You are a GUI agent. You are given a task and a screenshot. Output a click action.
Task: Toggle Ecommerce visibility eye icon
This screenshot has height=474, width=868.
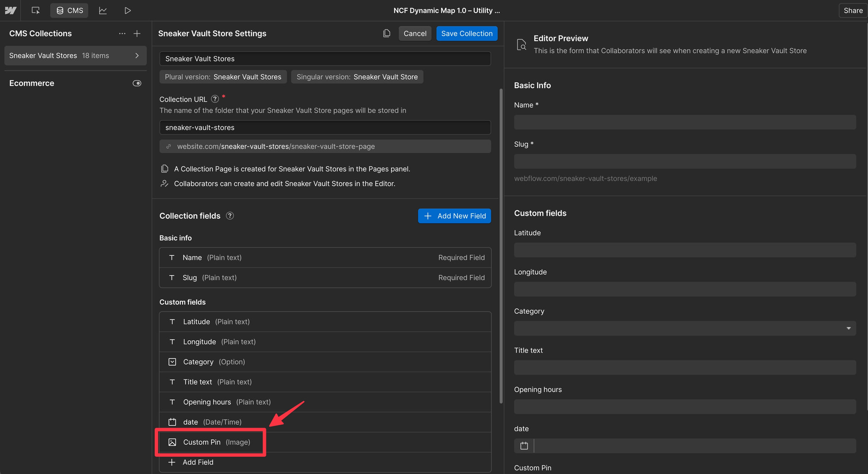137,83
